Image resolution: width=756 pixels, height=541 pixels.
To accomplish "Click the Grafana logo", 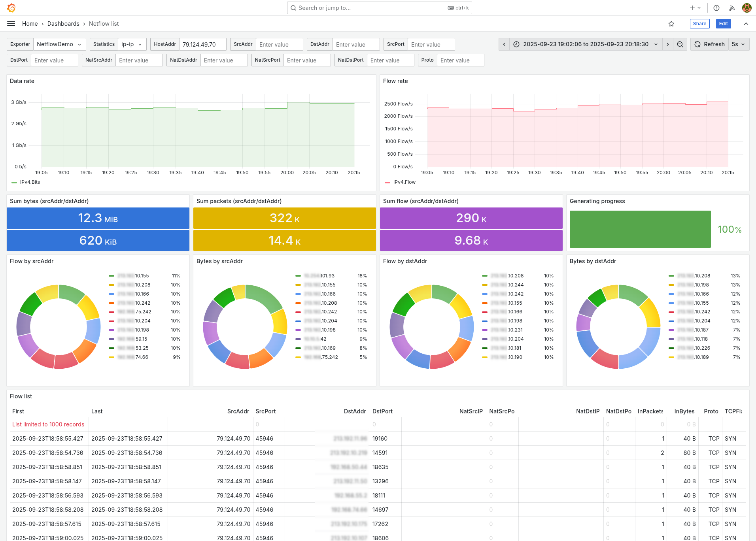I will coord(11,8).
